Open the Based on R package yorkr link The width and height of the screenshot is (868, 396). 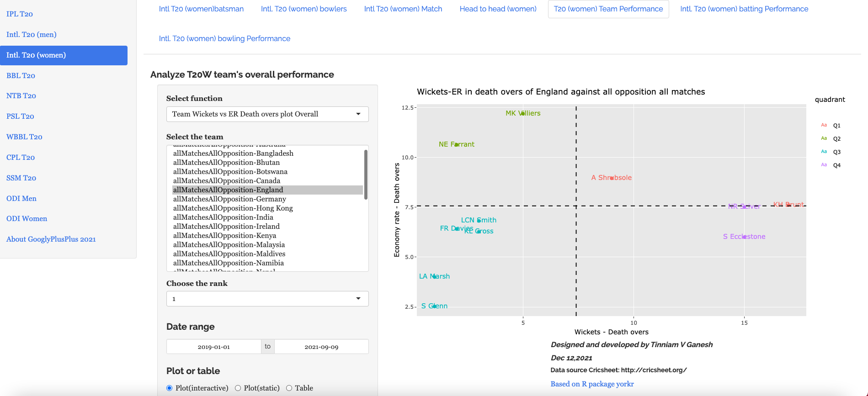point(592,384)
